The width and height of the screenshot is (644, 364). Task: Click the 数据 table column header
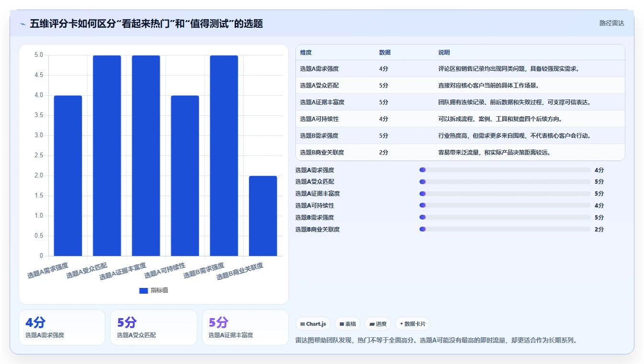[x=385, y=53]
